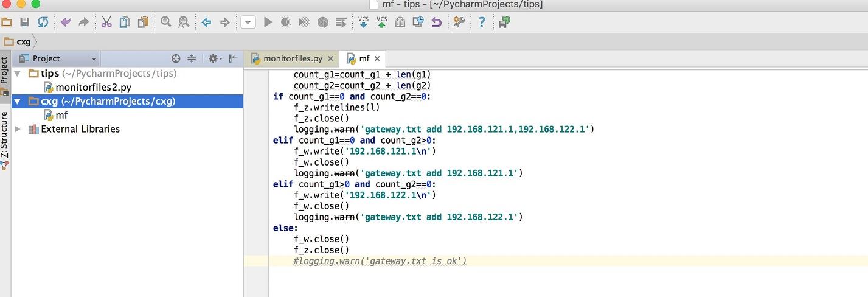Click the Run play icon
This screenshot has height=297, width=868.
(268, 22)
